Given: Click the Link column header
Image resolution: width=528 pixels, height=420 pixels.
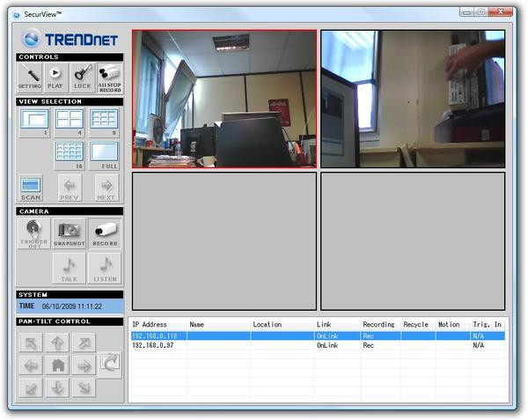Looking at the screenshot, I should 337,324.
